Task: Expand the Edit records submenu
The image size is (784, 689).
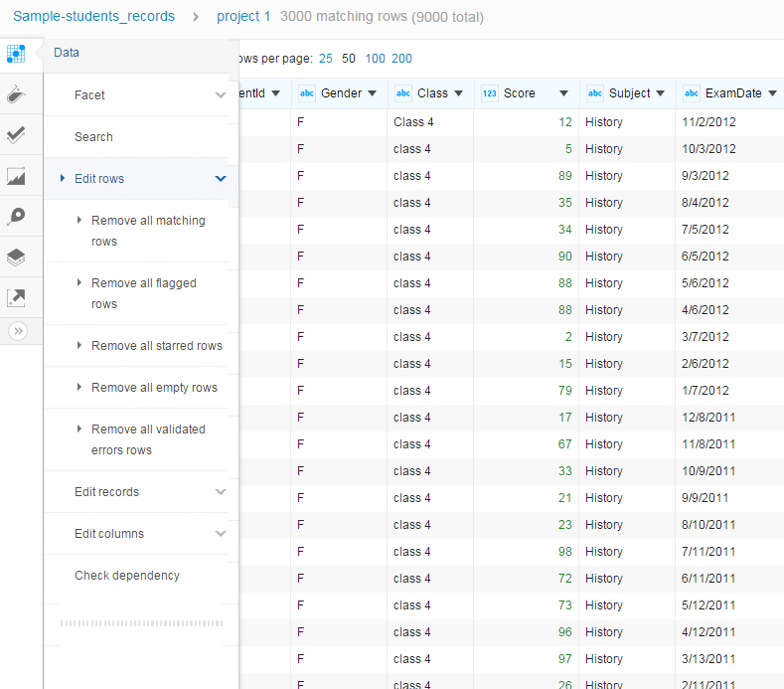Action: 221,492
